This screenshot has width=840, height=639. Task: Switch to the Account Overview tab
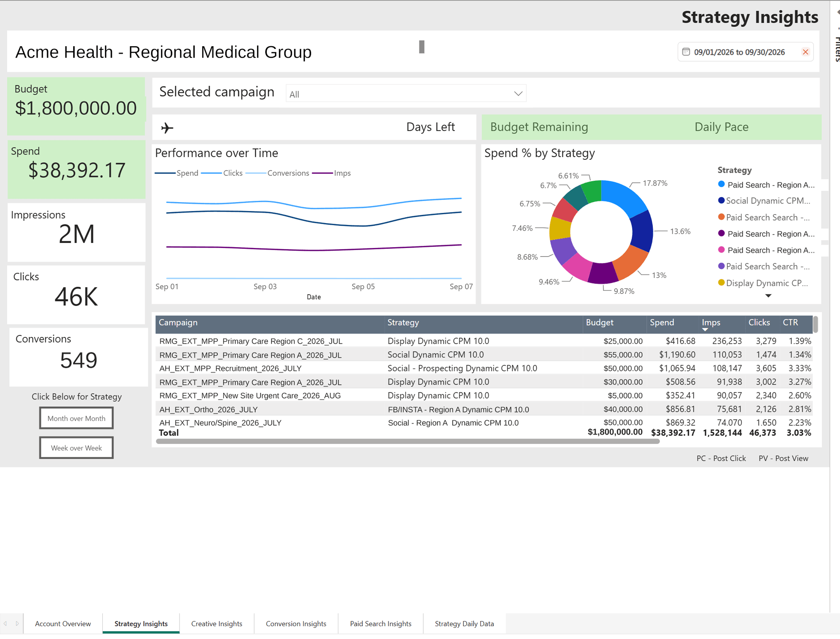63,623
